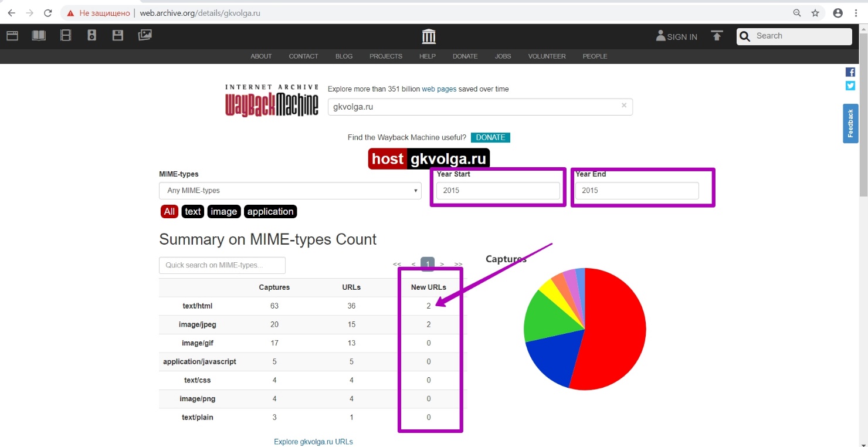Click the Wayback Machine logo

click(x=272, y=100)
